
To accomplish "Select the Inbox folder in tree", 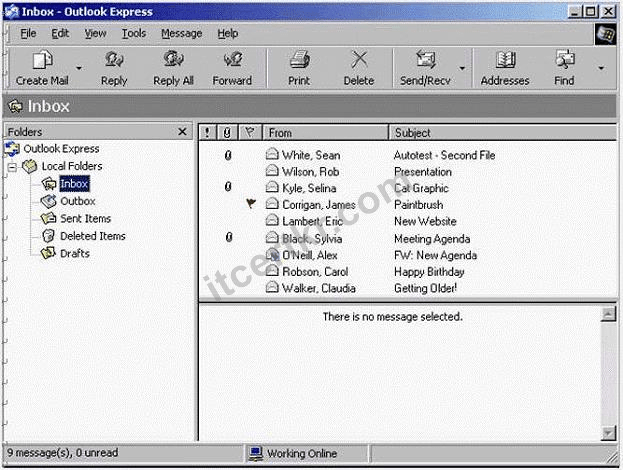I will (74, 184).
